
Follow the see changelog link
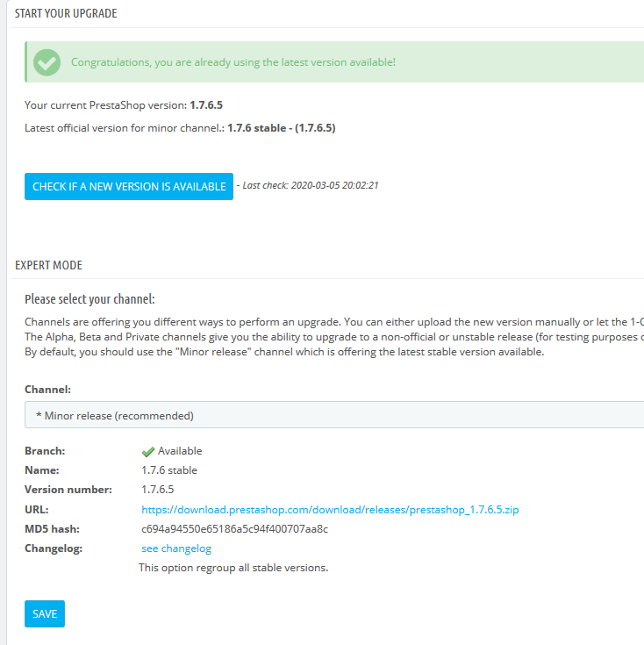coord(176,548)
